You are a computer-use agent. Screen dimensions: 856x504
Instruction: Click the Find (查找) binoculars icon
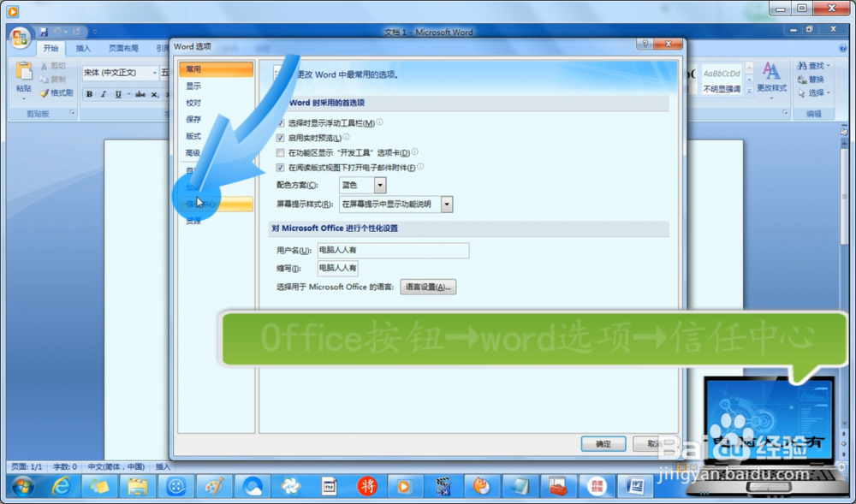tap(810, 65)
